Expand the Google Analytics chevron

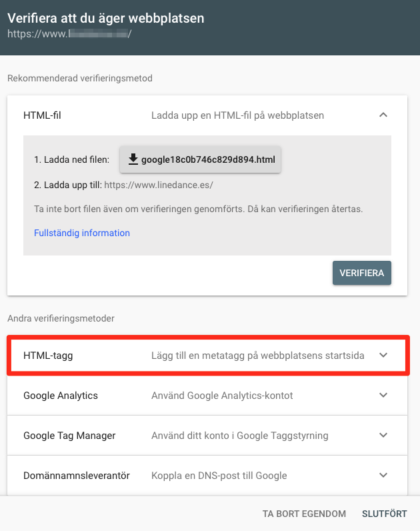pos(383,395)
